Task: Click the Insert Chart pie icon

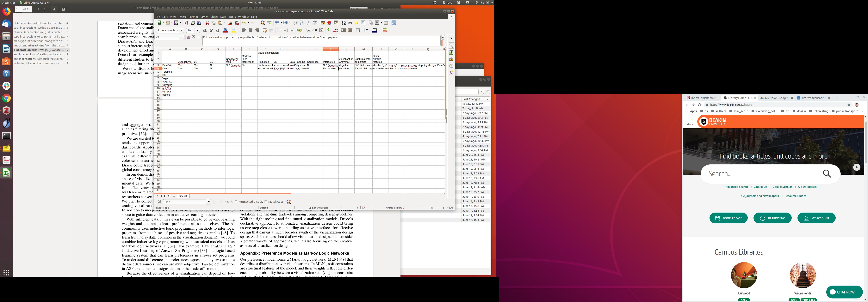Action: [329, 23]
